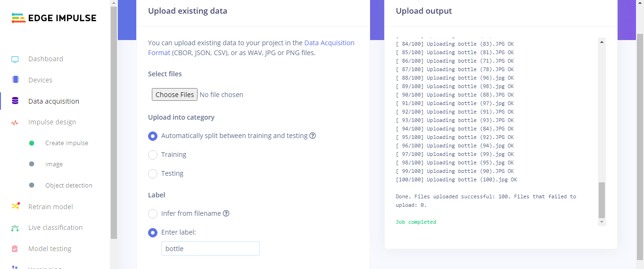
Task: Click help icon next to Infer from filename
Action: pos(226,213)
